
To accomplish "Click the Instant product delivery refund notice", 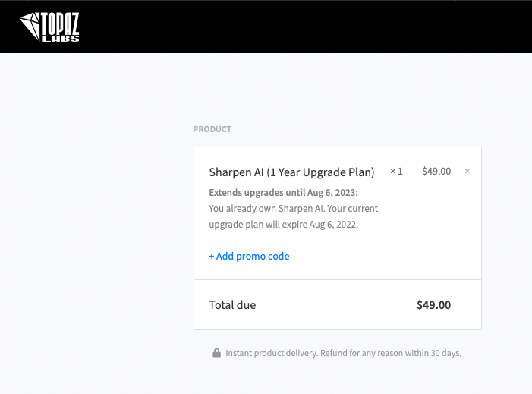I will (x=343, y=353).
